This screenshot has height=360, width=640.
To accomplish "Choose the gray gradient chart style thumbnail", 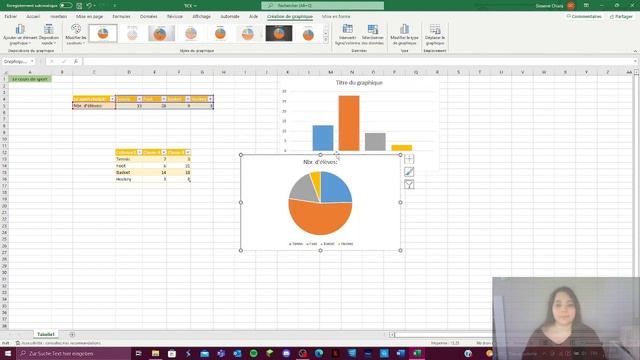I will (x=161, y=33).
